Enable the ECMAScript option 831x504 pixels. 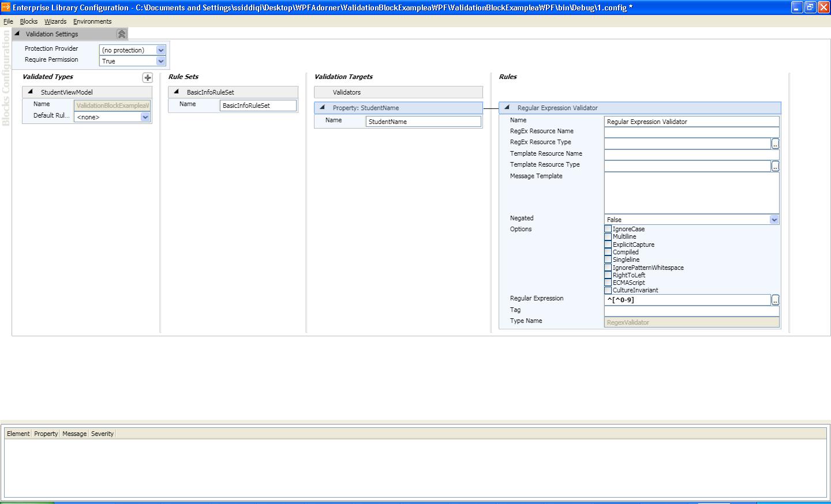(608, 283)
